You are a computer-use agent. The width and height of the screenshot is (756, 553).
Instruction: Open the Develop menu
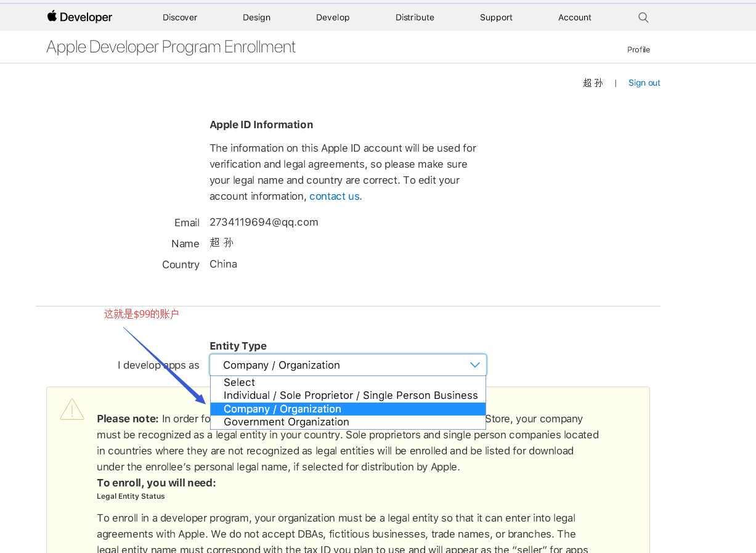(x=333, y=17)
